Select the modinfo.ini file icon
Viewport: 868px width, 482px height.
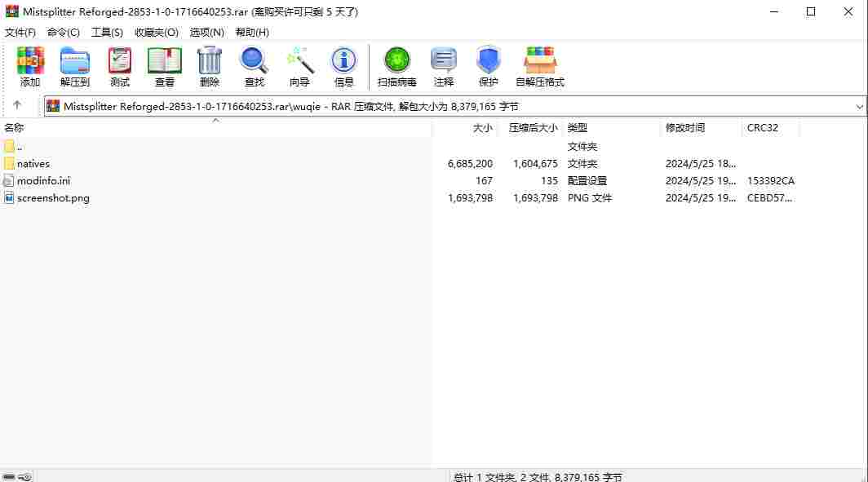[x=9, y=181]
